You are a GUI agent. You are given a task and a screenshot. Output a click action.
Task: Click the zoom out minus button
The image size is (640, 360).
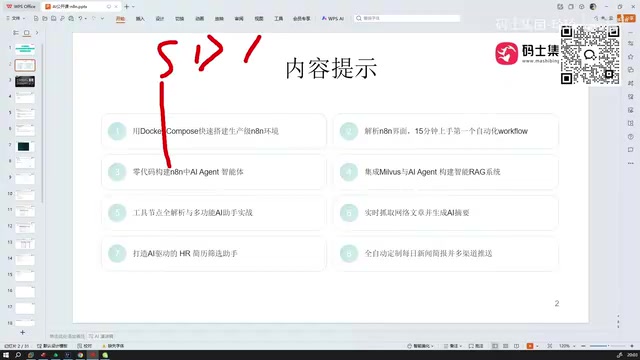pos(583,346)
